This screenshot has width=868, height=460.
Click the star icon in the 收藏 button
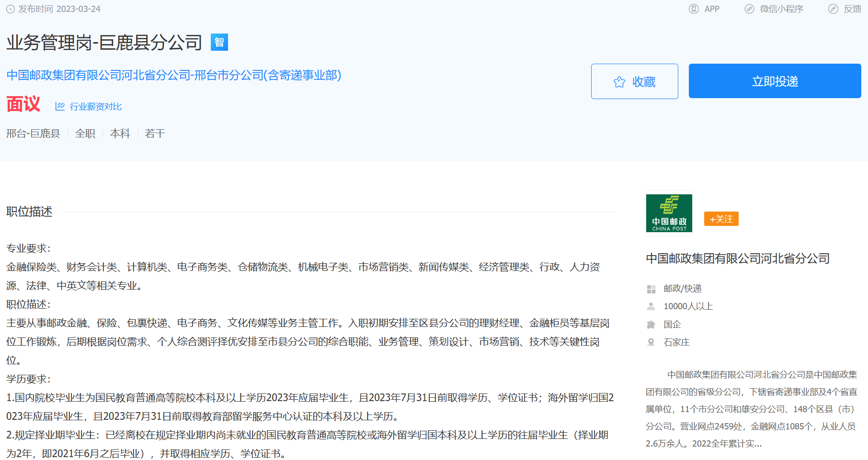[619, 82]
